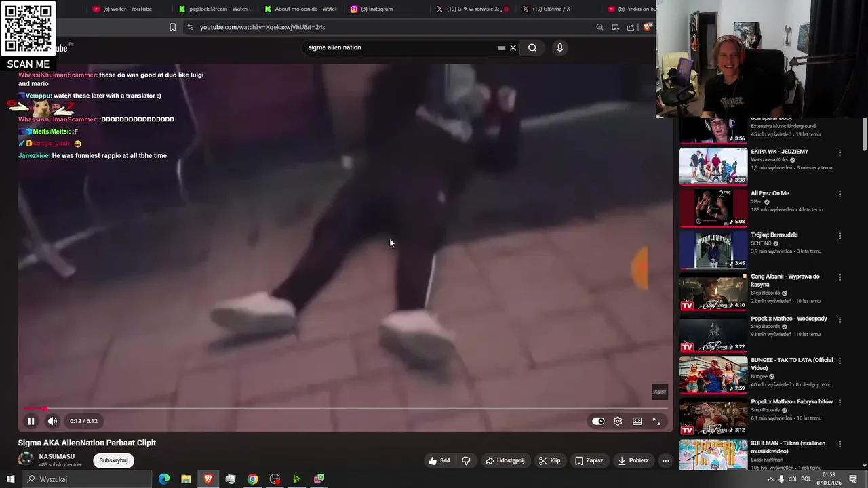Screen dimensions: 868x488
Task: Switch to the 'pajalock Stream' tab
Action: pos(215,9)
